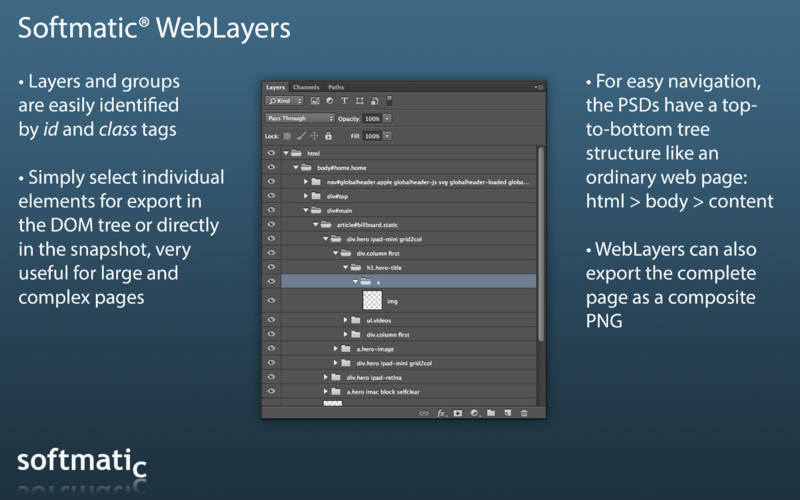Hide the img layer
Screen dimensions: 800x500
tap(271, 301)
